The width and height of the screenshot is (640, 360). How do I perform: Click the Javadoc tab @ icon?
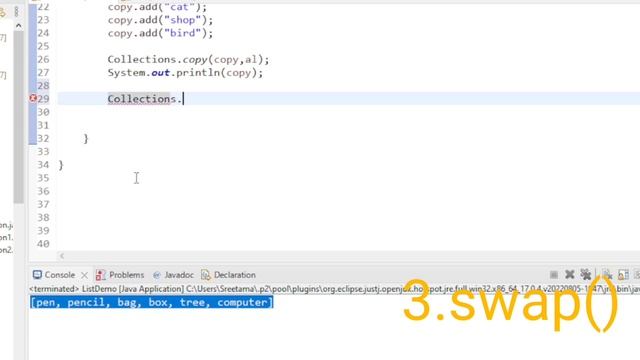157,275
